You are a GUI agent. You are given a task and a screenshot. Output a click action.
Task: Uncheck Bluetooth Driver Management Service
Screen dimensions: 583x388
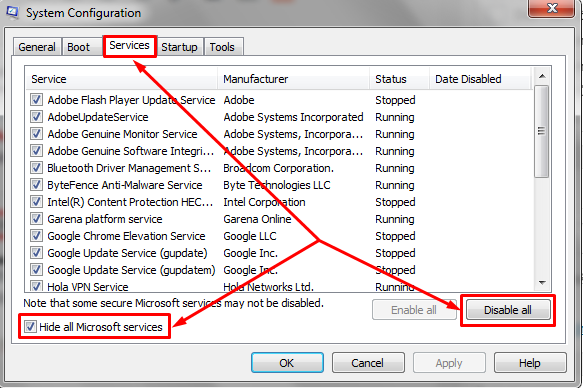36,168
